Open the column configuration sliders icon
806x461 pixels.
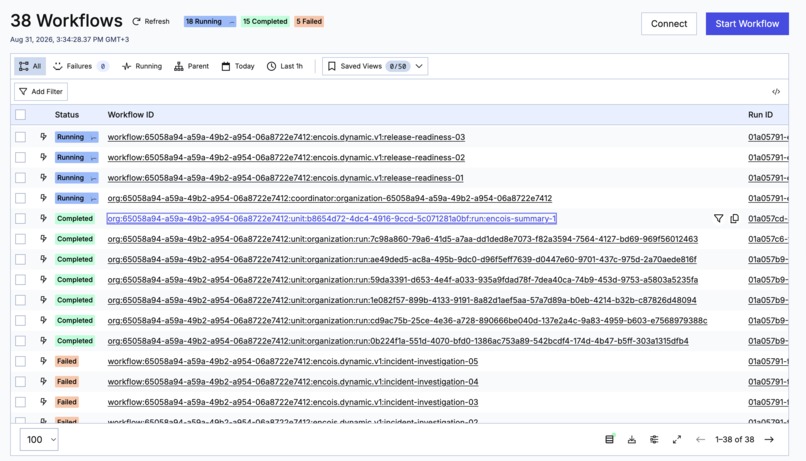click(654, 439)
